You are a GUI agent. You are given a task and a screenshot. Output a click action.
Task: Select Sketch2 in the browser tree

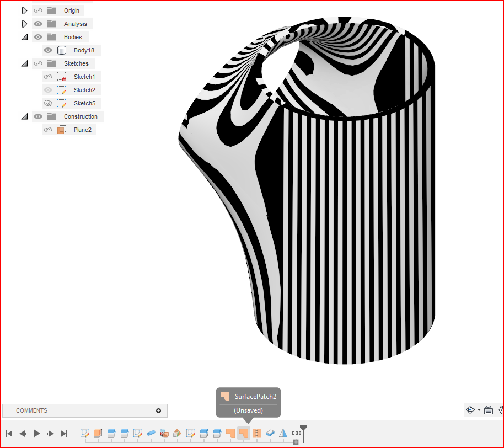pos(84,90)
